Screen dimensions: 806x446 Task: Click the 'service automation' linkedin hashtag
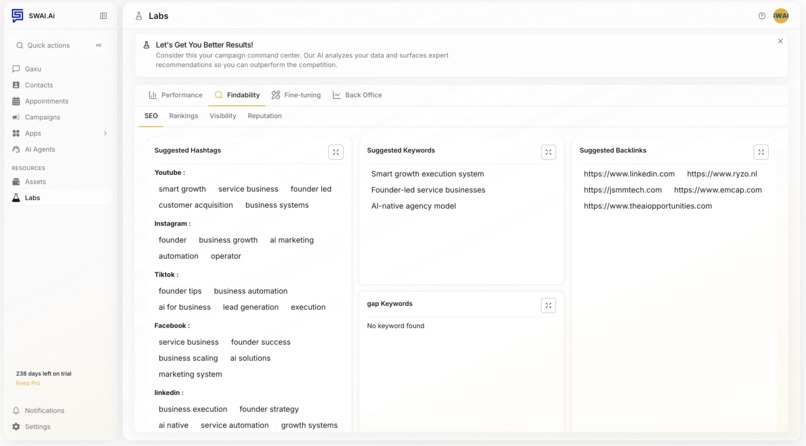click(234, 425)
